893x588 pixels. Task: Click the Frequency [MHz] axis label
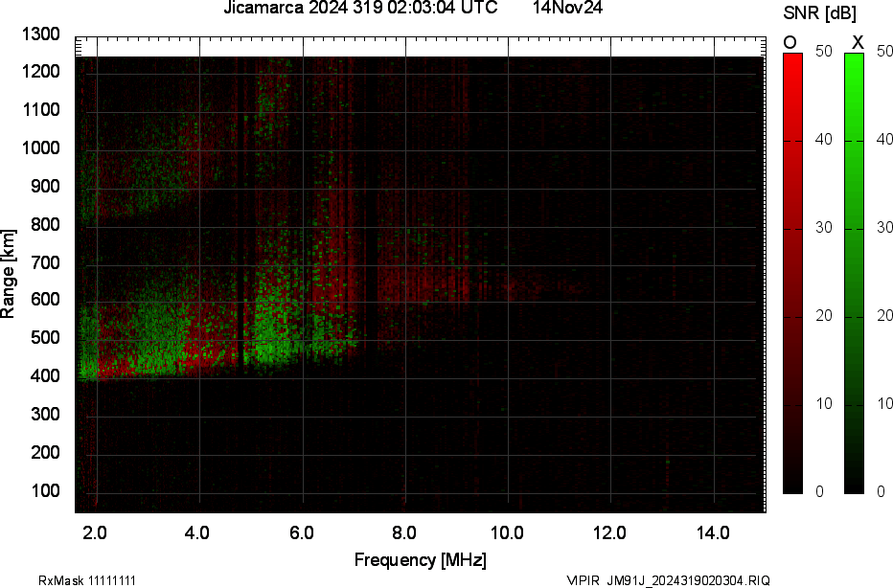click(x=420, y=559)
